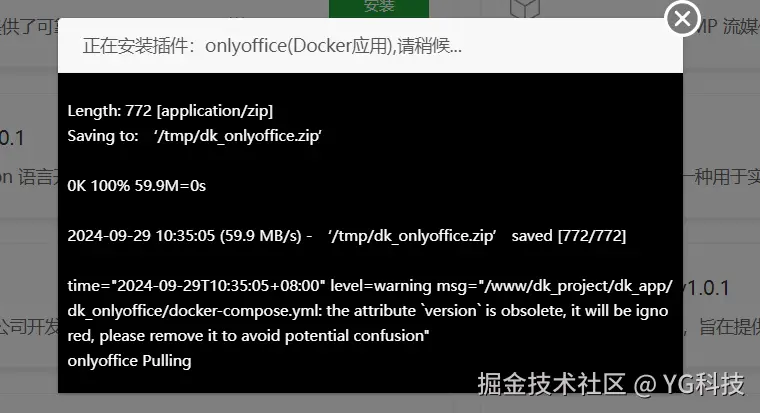Screen dimensions: 760x413
Task: Click the green 安装 install button
Action: coord(379,8)
